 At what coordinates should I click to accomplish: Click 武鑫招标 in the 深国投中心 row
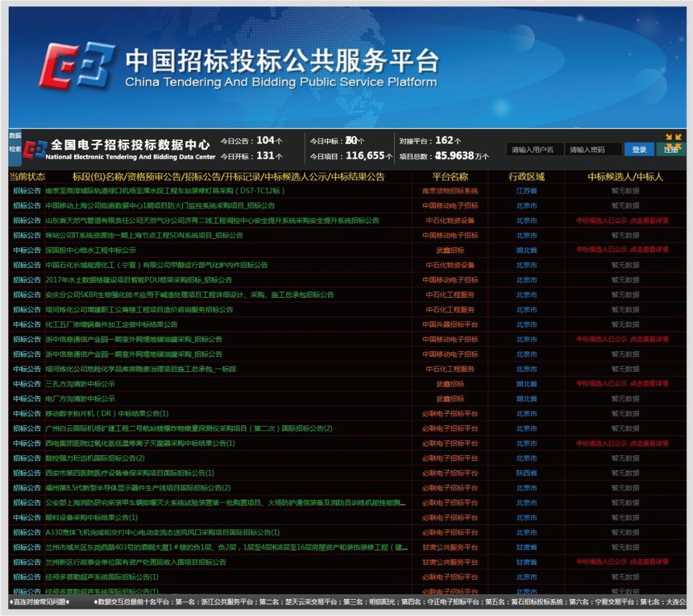tap(450, 250)
